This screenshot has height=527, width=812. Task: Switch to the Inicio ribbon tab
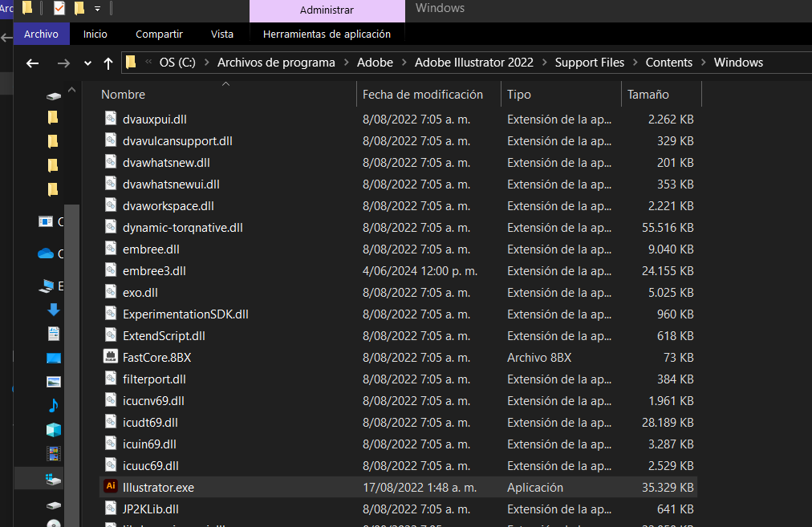(x=95, y=34)
